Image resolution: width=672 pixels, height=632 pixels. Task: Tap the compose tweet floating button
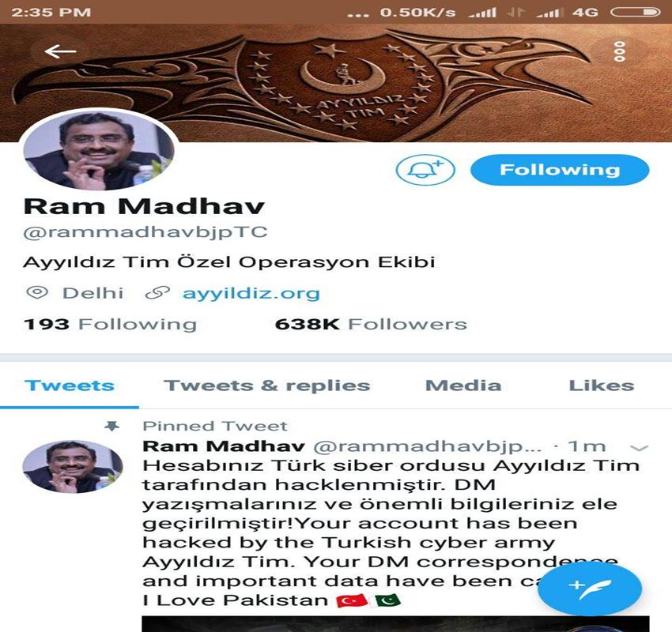coord(590,589)
